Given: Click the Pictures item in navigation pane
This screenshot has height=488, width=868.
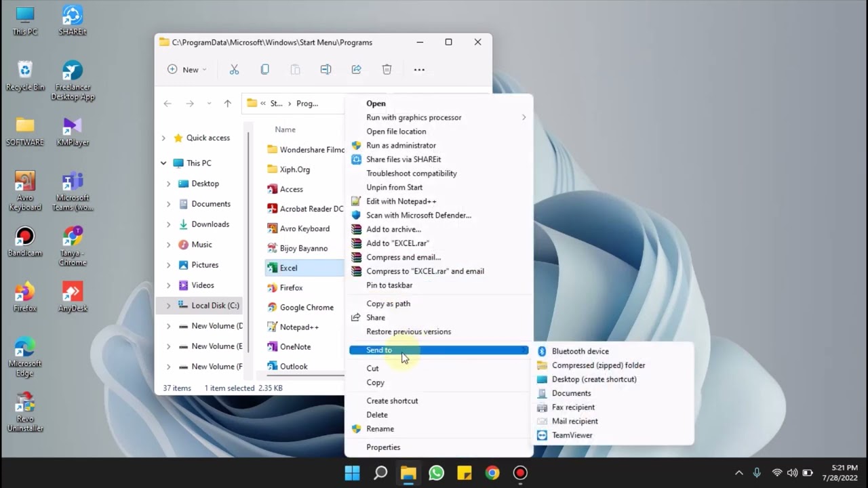Looking at the screenshot, I should pos(205,265).
